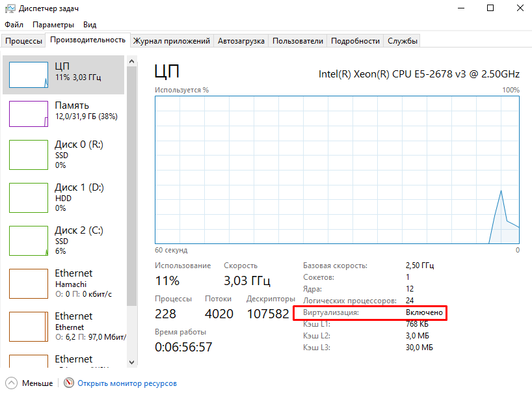The width and height of the screenshot is (532, 397).
Task: Switch to the Журнал приложений tab
Action: pyautogui.click(x=172, y=41)
